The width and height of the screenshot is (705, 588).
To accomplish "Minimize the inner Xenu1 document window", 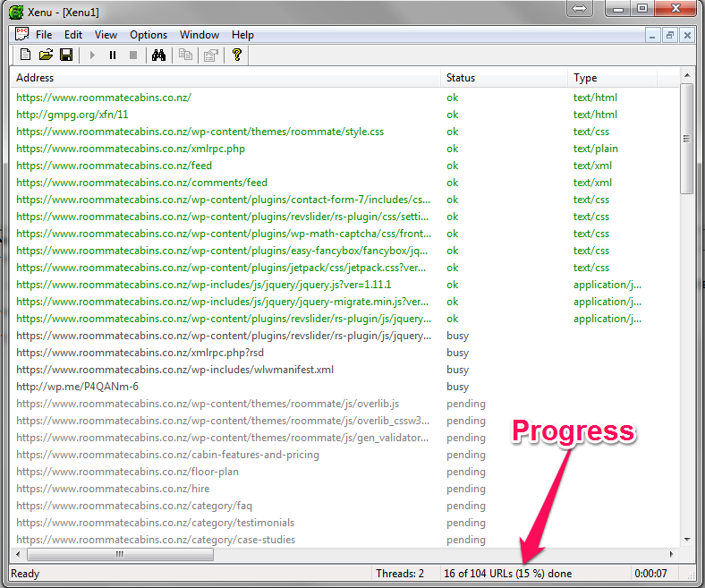I will pos(652,35).
